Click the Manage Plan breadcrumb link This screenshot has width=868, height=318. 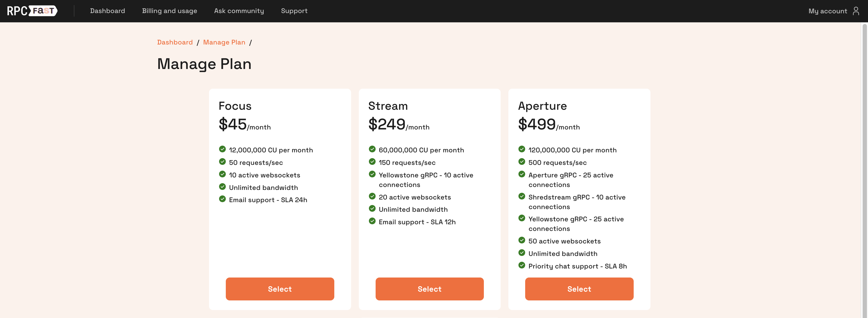pyautogui.click(x=224, y=42)
